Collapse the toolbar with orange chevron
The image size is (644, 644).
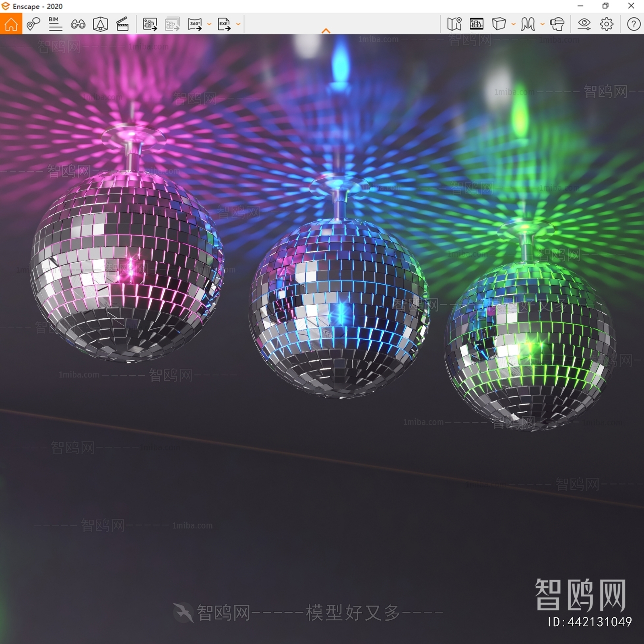click(x=326, y=31)
